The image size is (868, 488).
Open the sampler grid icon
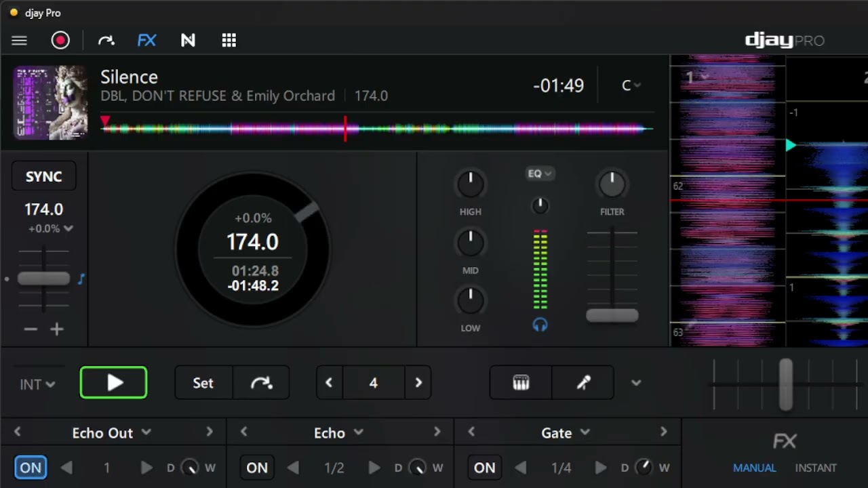(x=229, y=41)
